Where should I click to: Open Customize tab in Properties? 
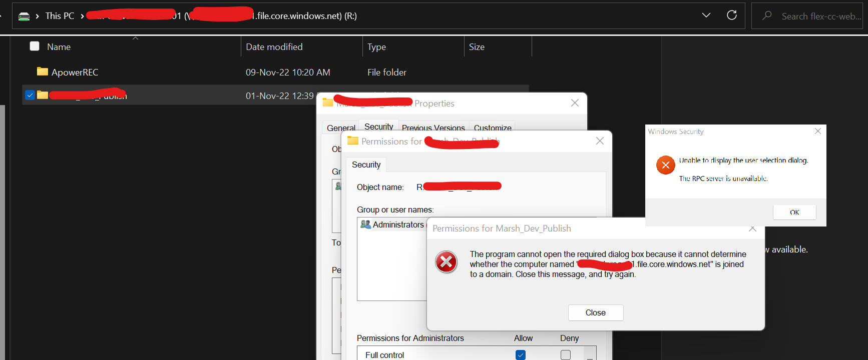[x=493, y=128]
